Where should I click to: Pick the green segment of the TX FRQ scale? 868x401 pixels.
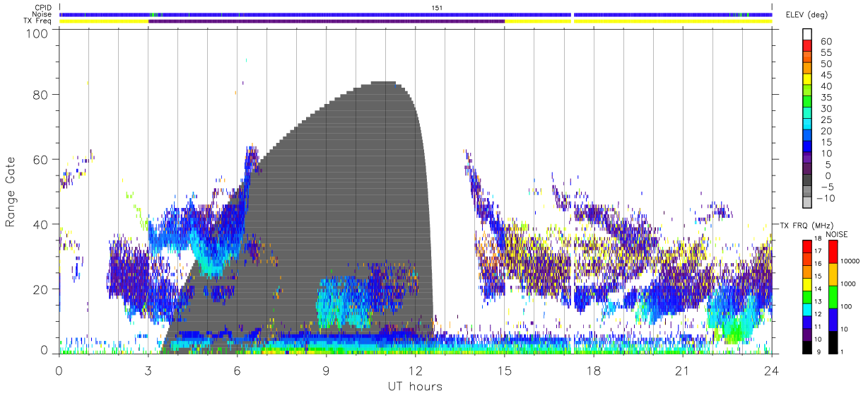click(807, 296)
